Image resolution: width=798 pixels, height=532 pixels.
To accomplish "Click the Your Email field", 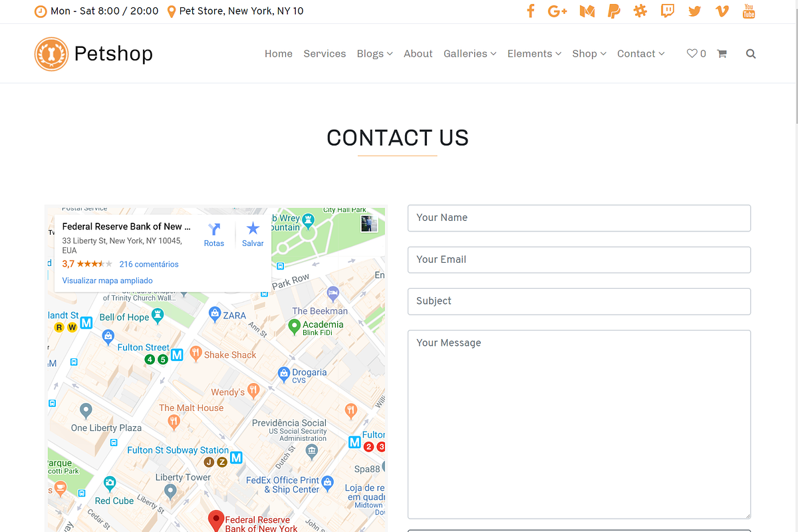I will 579,260.
